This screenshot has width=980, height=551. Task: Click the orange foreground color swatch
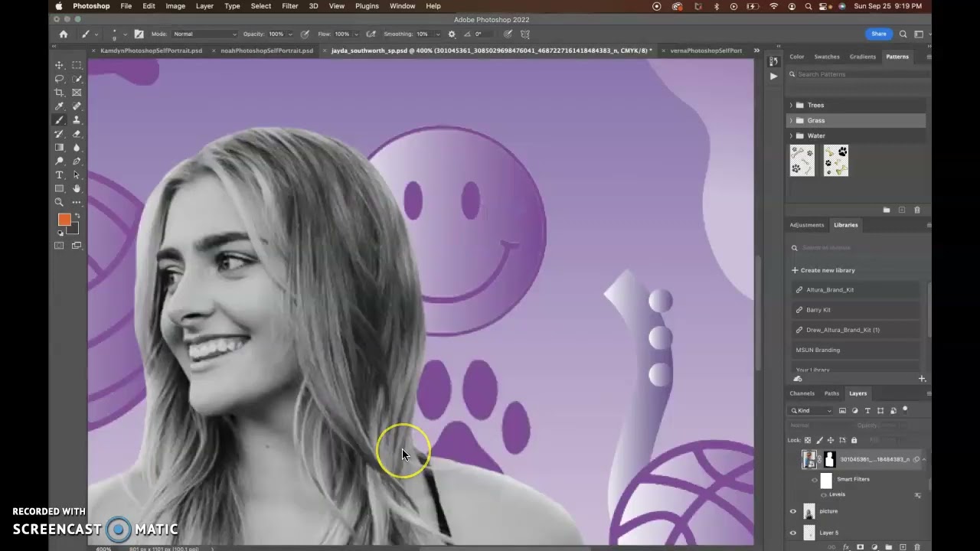pos(64,220)
